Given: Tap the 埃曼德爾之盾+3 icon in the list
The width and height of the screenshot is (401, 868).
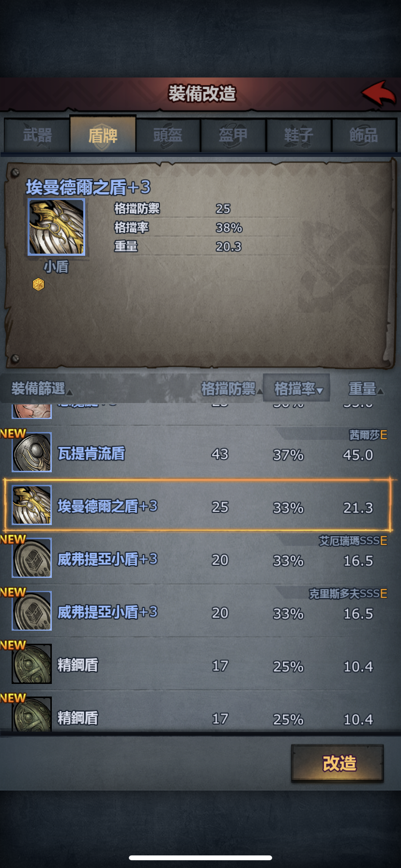Looking at the screenshot, I should coord(32,505).
